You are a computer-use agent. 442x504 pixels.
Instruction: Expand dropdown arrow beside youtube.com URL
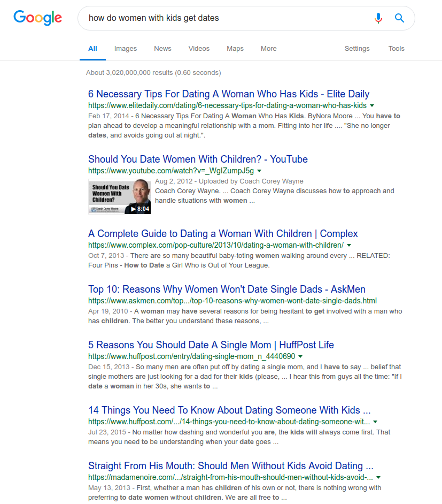coord(259,171)
